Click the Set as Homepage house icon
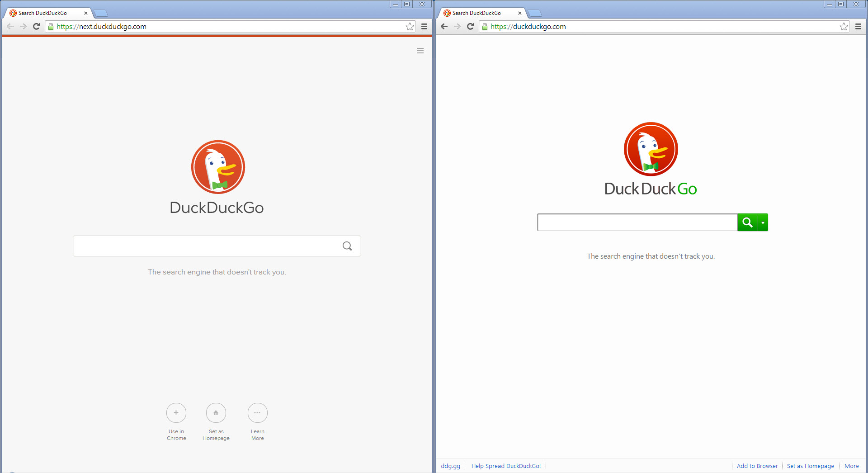This screenshot has height=473, width=868. [216, 413]
